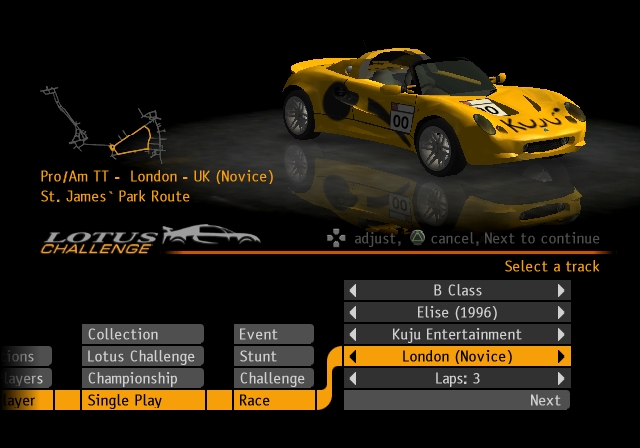Click the B Class label
This screenshot has height=448, width=640.
pos(458,291)
